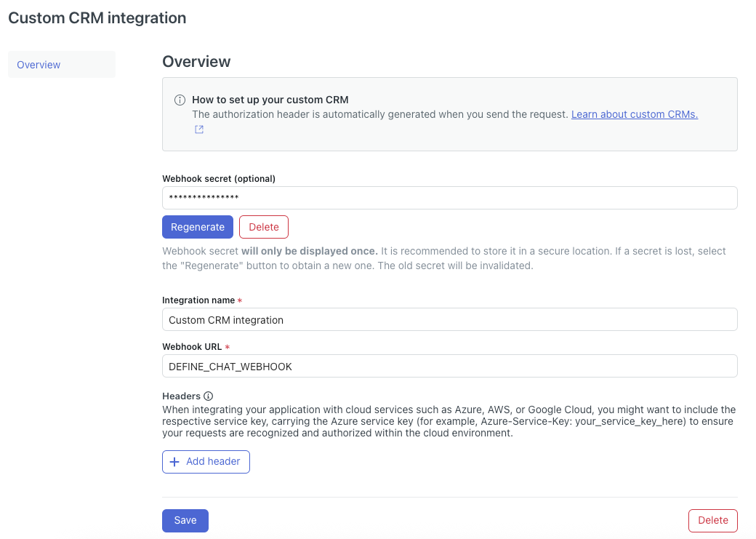Click the info icon in the setup banner
756x539 pixels.
(180, 100)
